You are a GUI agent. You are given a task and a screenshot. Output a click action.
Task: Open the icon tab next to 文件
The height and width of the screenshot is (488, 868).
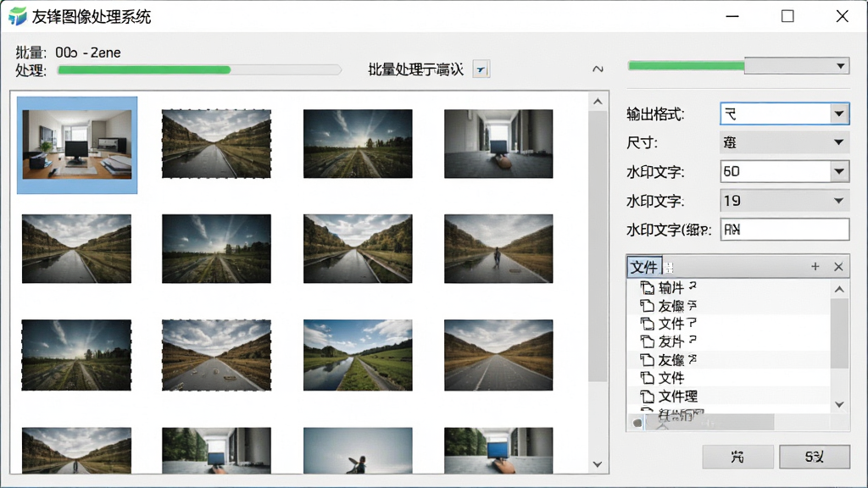(x=669, y=267)
